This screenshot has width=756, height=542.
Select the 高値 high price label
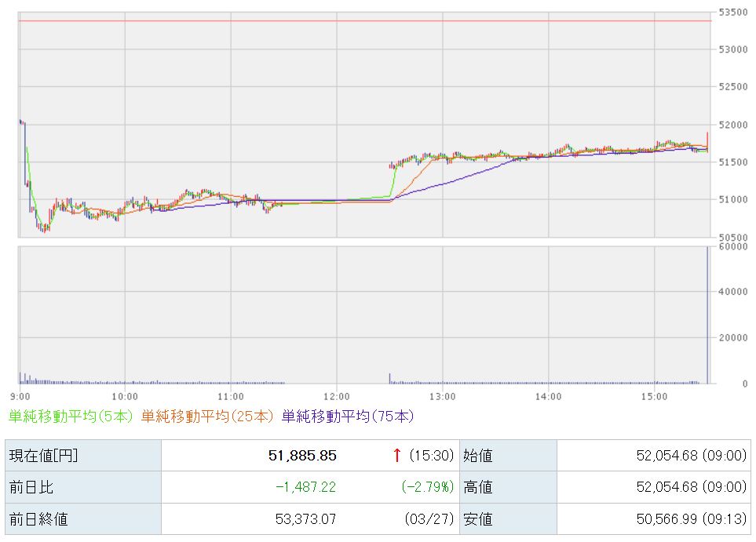478,487
